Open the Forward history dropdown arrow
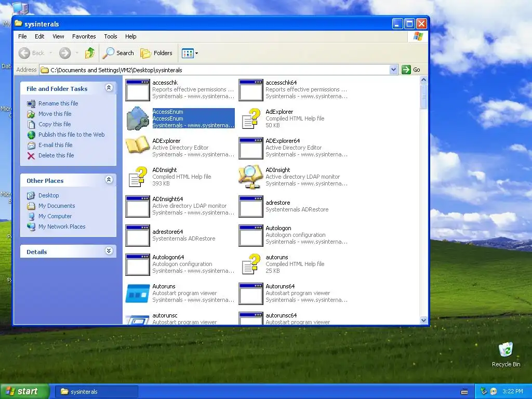Screen dimensions: 532x399 pos(77,53)
